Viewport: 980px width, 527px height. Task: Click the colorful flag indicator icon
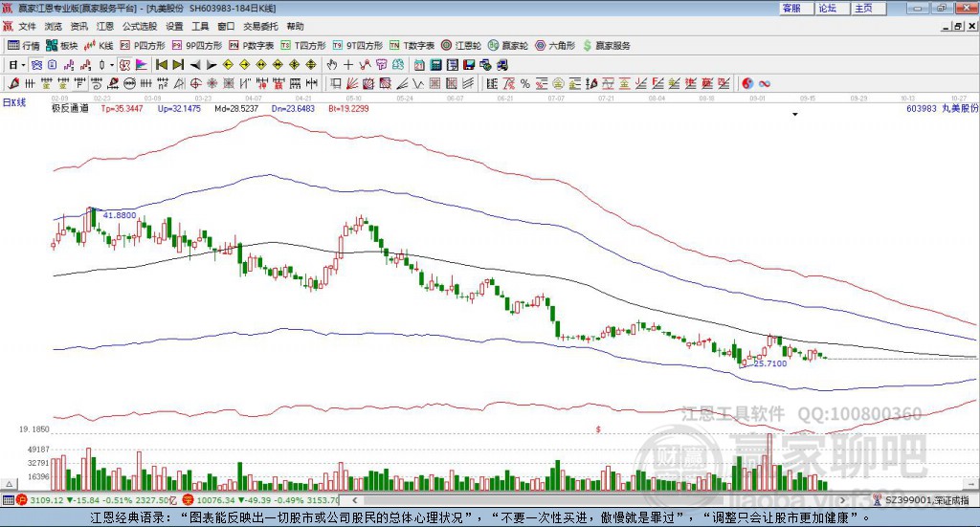(142, 64)
